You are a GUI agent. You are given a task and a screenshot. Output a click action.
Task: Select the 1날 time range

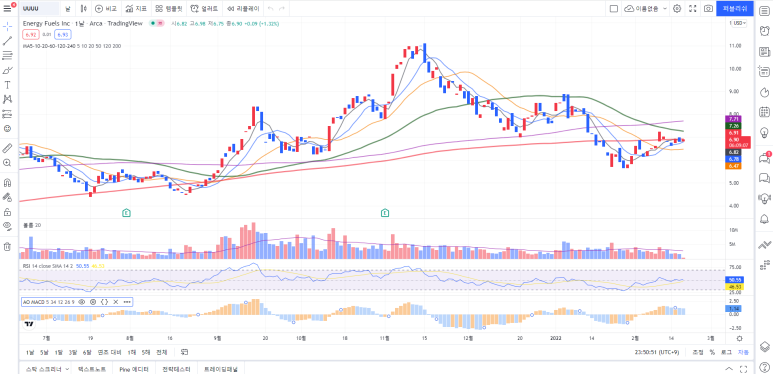pyautogui.click(x=30, y=352)
